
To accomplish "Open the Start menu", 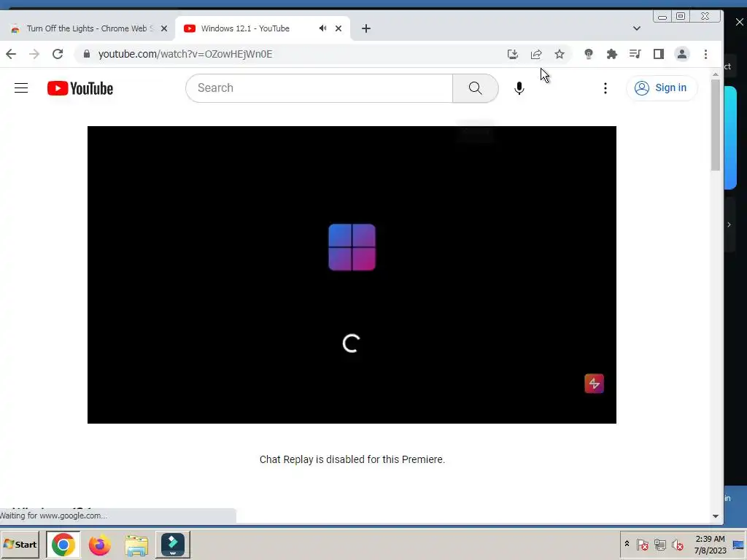I will (x=20, y=544).
